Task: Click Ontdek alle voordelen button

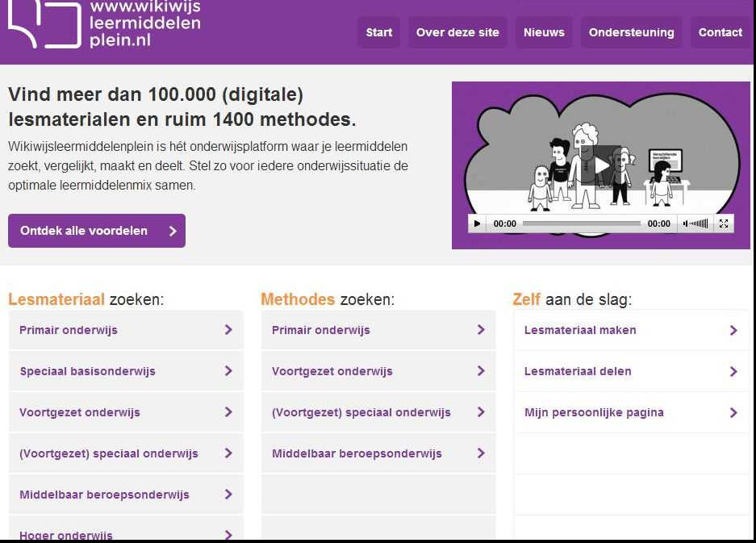Action: 97,231
